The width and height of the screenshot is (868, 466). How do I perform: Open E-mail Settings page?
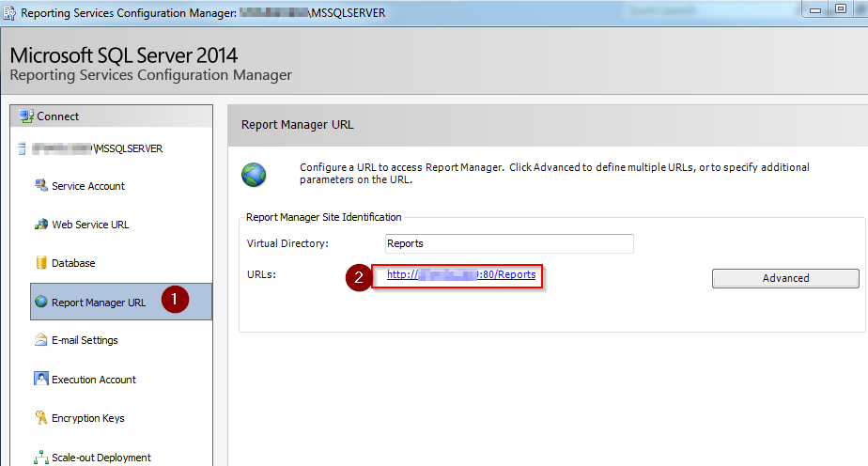tap(85, 340)
